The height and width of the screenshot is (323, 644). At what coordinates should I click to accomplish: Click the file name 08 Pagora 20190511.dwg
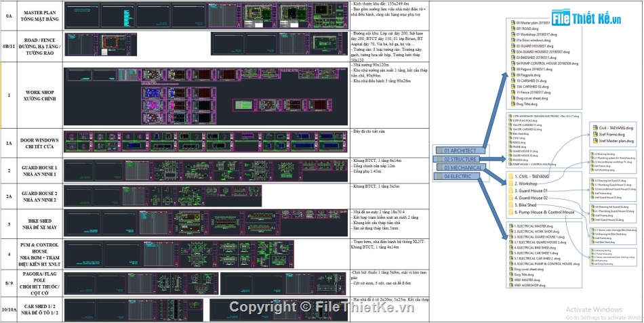534,69
